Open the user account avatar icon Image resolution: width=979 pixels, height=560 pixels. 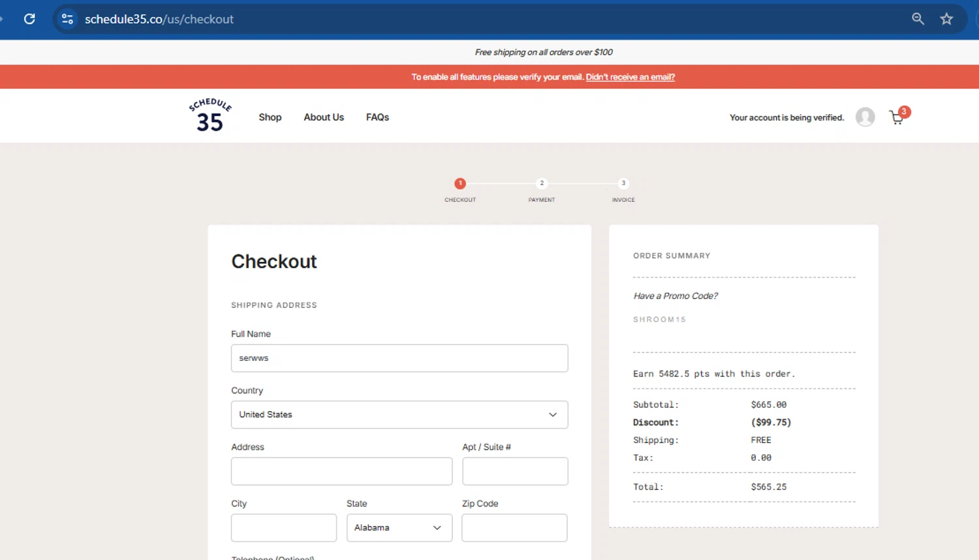(865, 117)
